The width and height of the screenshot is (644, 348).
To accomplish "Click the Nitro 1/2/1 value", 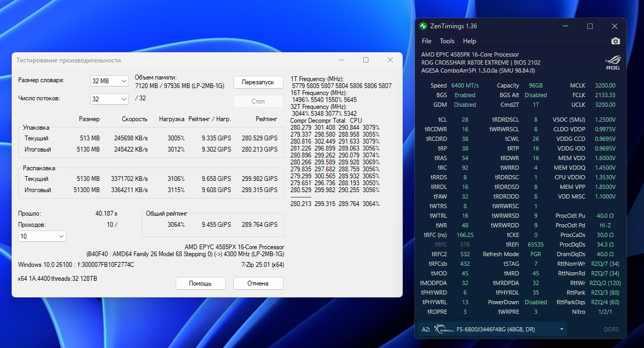I will point(606,312).
